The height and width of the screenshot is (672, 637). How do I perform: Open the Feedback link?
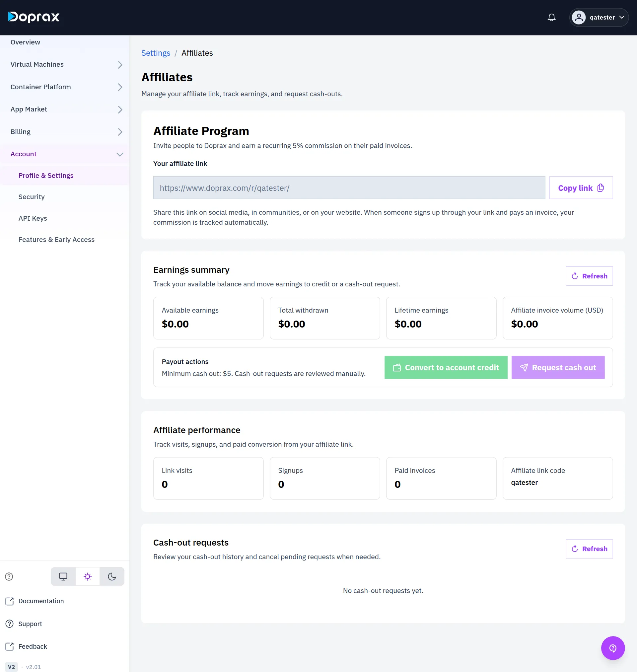tap(33, 646)
